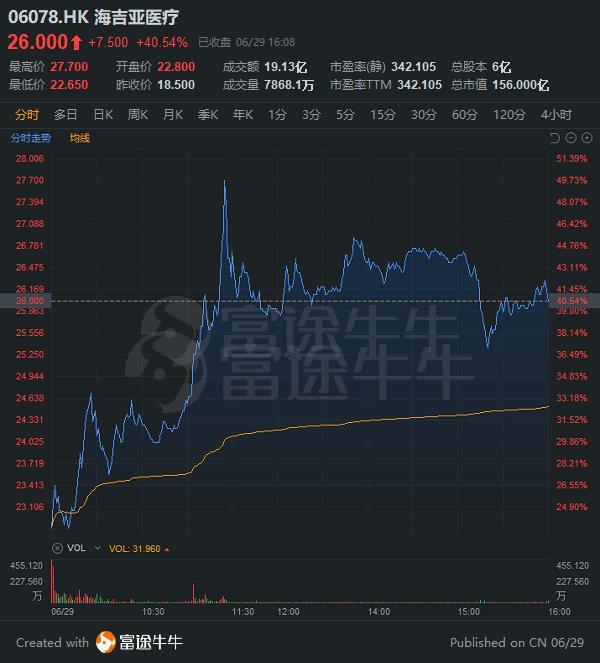Click the undo/reset chart arrow icon
Image resolution: width=600 pixels, height=663 pixels.
point(554,138)
